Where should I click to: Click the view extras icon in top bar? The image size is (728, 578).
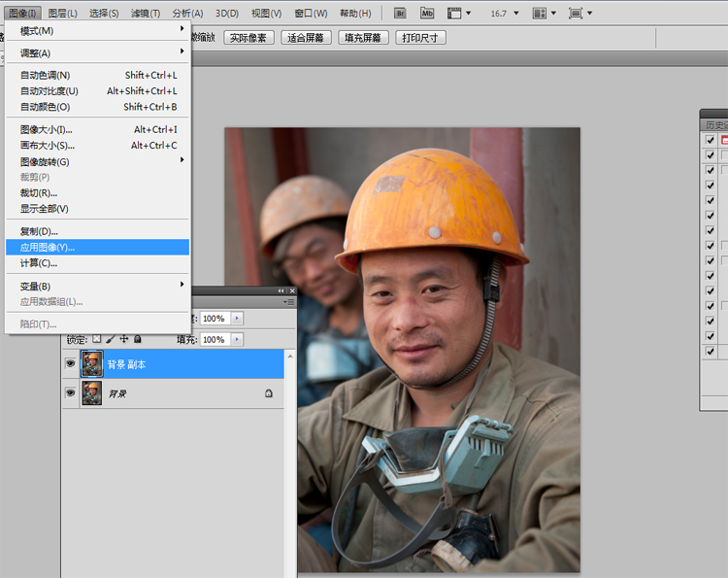(x=454, y=13)
